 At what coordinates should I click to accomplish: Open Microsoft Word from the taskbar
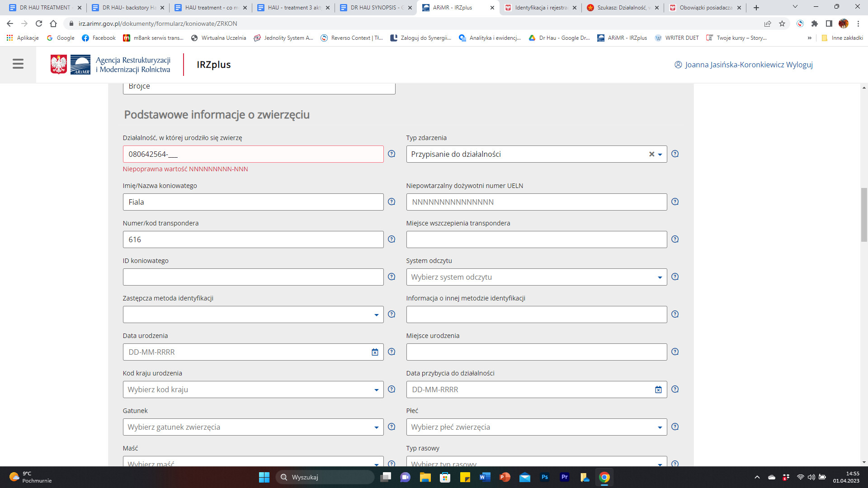click(485, 477)
